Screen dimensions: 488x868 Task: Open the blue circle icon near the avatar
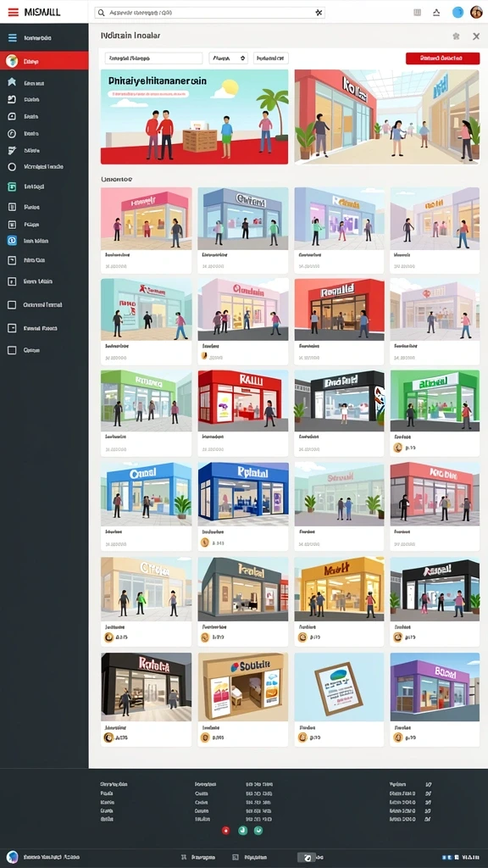tap(457, 12)
